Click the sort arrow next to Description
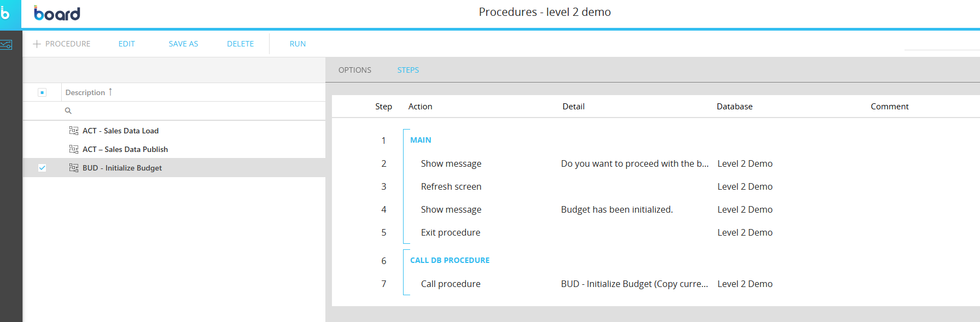The width and height of the screenshot is (980, 322). click(x=110, y=92)
